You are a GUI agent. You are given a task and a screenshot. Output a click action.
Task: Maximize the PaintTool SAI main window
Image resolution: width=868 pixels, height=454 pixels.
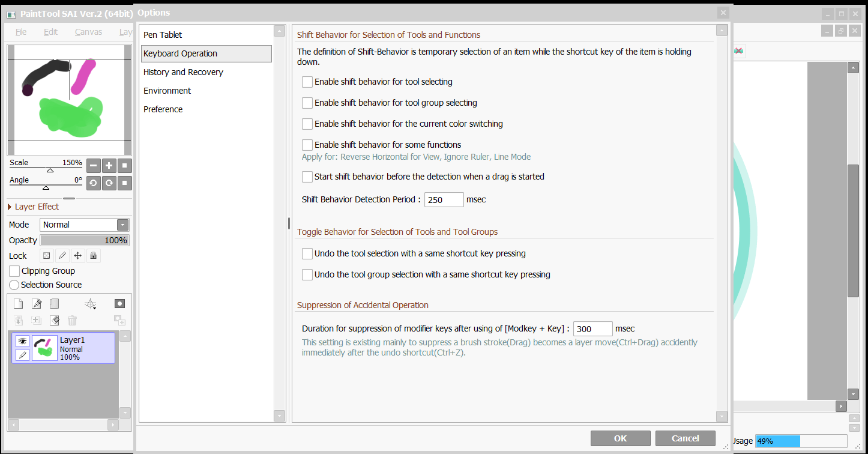pos(842,14)
